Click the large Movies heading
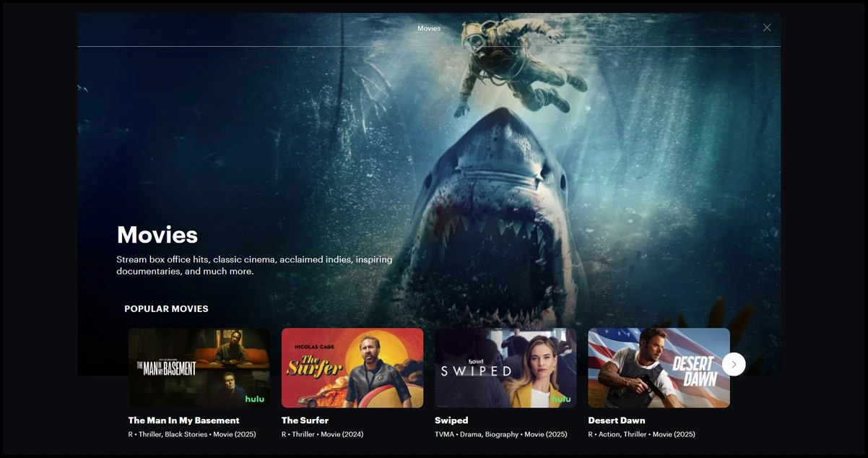This screenshot has width=868, height=458. click(x=157, y=235)
